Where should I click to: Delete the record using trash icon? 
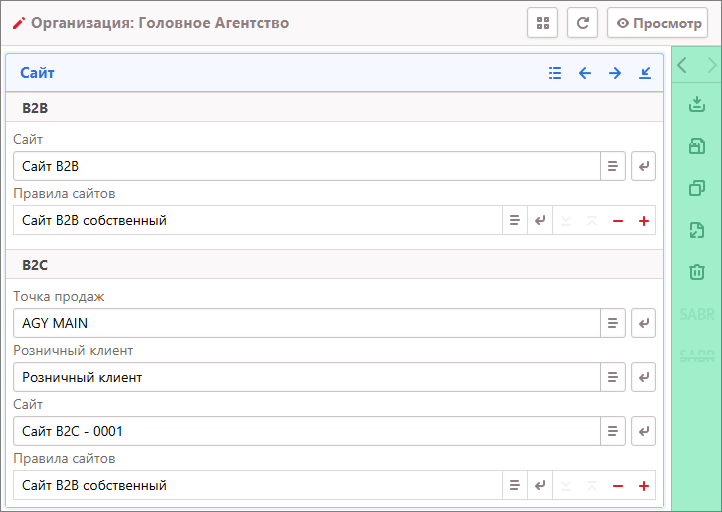[x=697, y=271]
